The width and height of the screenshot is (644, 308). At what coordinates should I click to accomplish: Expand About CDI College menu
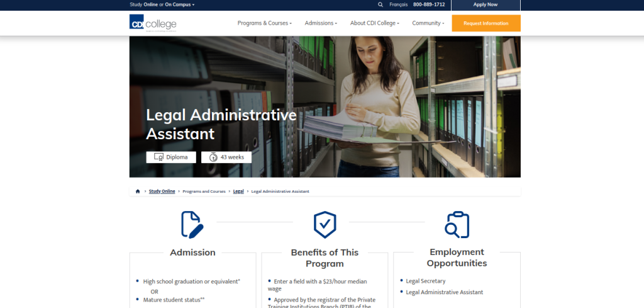pyautogui.click(x=375, y=23)
